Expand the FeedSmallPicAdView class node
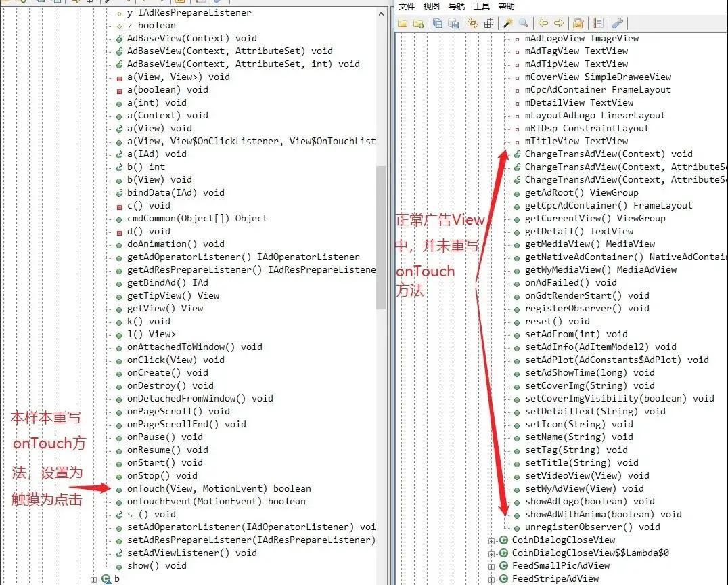Screen dimensions: 728x585 click(491, 567)
